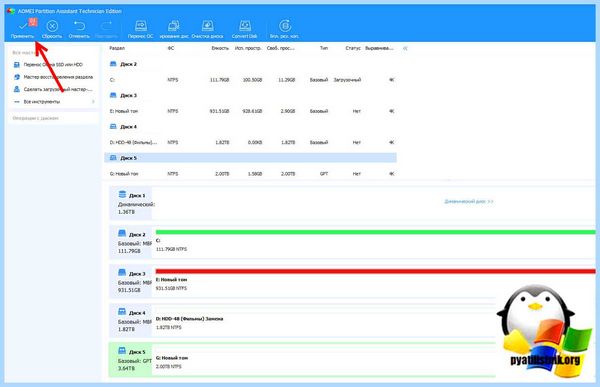Select the red E: Новый том partition bar
The width and height of the screenshot is (600, 387).
click(375, 271)
